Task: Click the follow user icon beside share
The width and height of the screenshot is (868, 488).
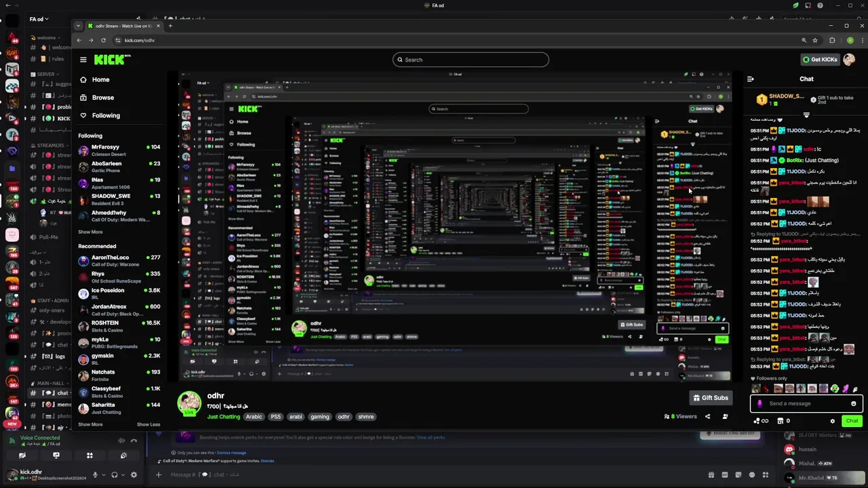Action: (725, 417)
